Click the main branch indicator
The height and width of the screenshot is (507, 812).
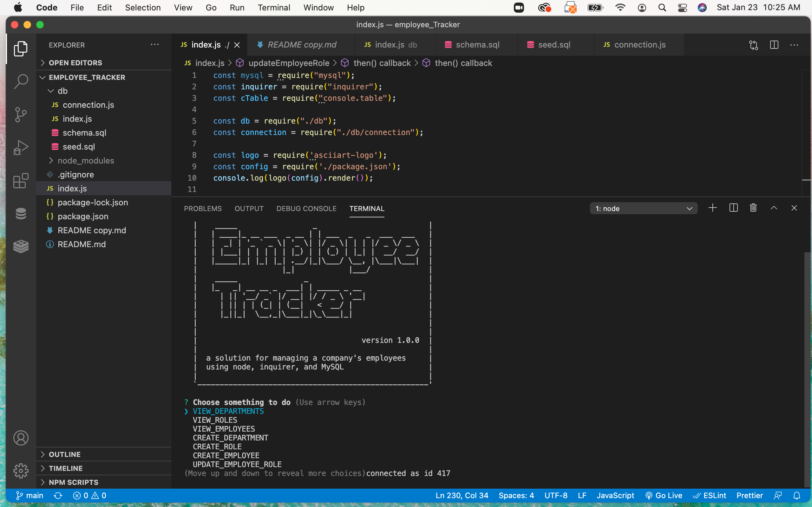[30, 496]
